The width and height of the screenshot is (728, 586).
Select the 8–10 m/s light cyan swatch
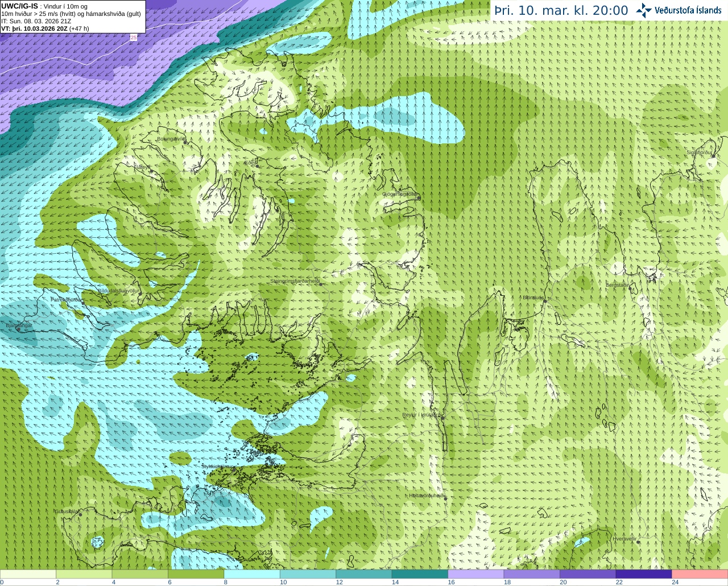[252, 574]
